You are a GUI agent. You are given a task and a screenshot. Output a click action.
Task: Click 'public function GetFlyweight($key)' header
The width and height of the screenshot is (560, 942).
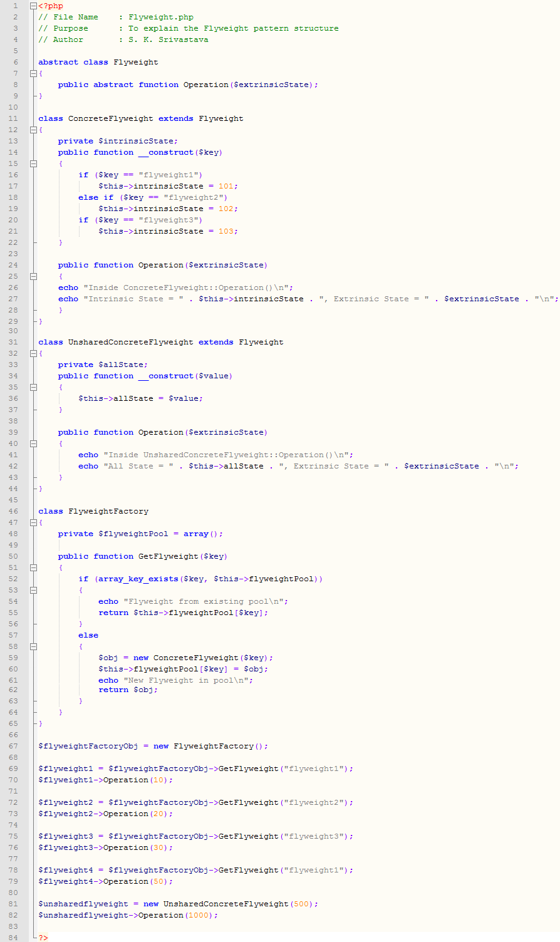(x=143, y=556)
